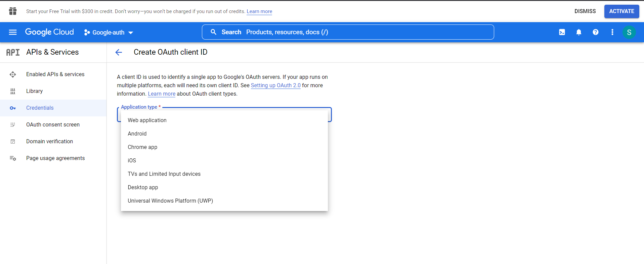Select Universal Windows Platform (UWP) option
Image resolution: width=644 pixels, height=264 pixels.
coord(170,201)
